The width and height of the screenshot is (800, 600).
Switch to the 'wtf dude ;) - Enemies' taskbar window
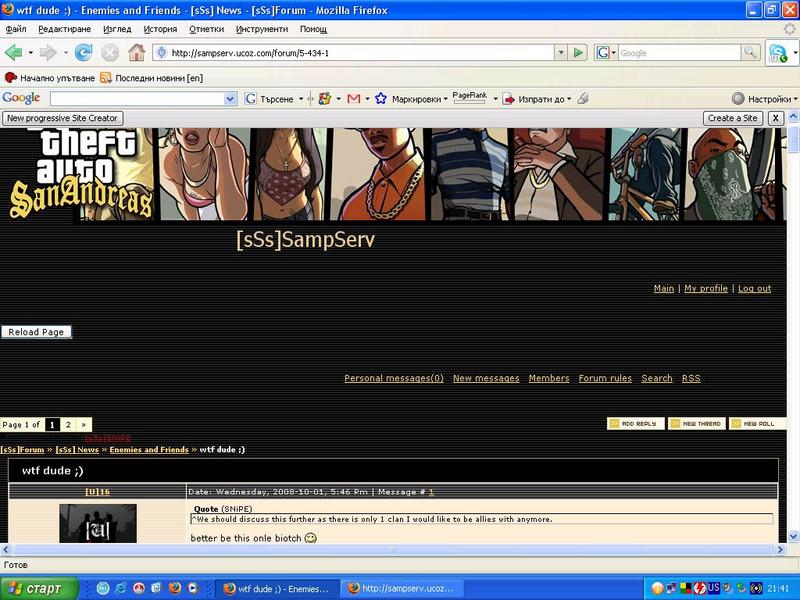[276, 589]
